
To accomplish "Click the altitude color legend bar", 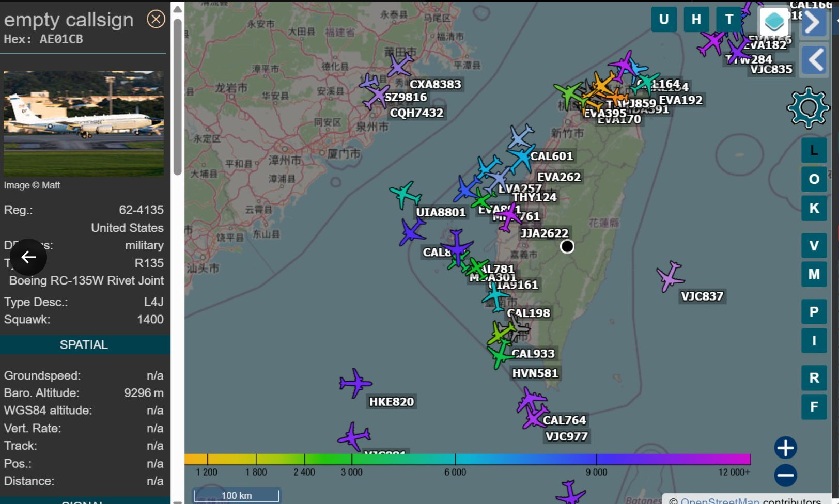I will pyautogui.click(x=467, y=459).
